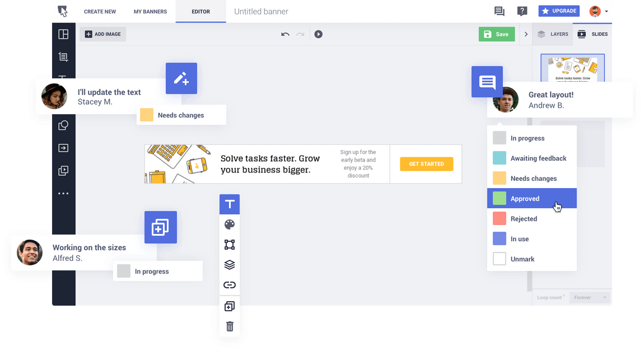Screen dimensions: 644x351
Task: Select the Unmark status option
Action: (x=522, y=259)
